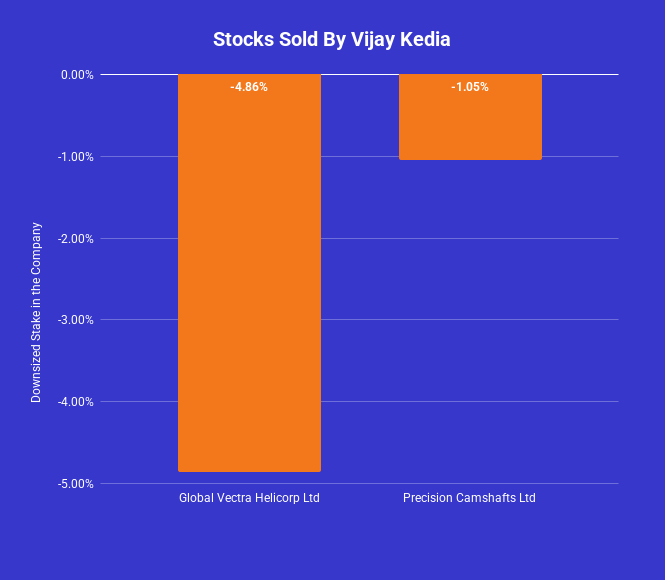Select the orange Precision Camshafts bar

pyautogui.click(x=470, y=125)
